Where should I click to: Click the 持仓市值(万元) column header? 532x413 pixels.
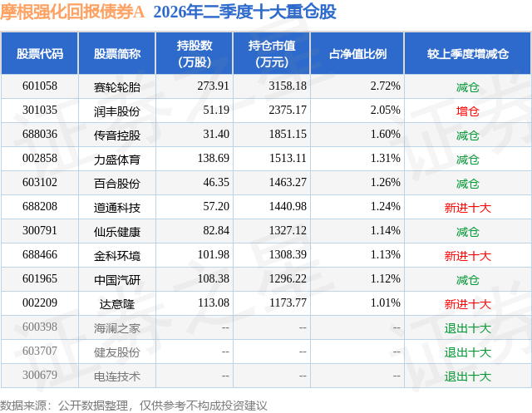272,53
